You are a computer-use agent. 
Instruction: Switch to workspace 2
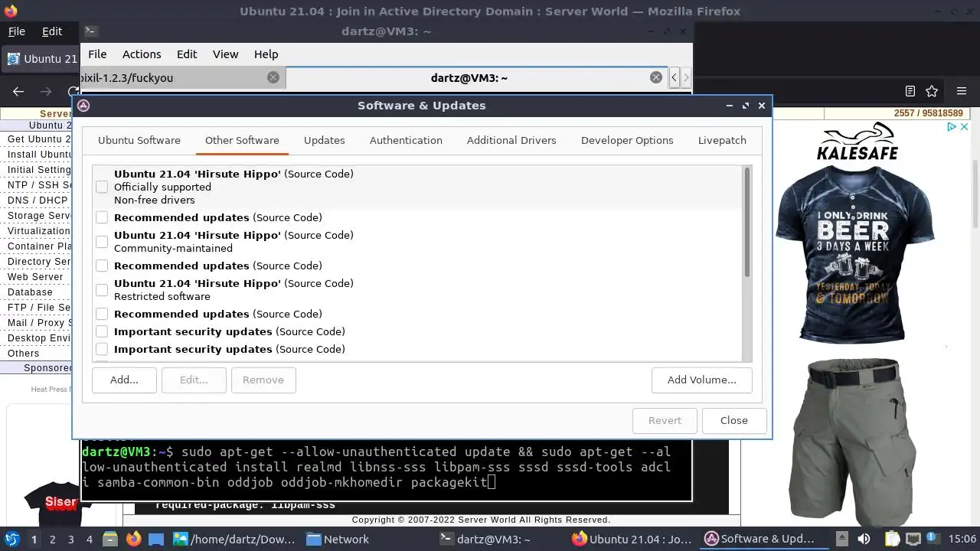(x=53, y=540)
